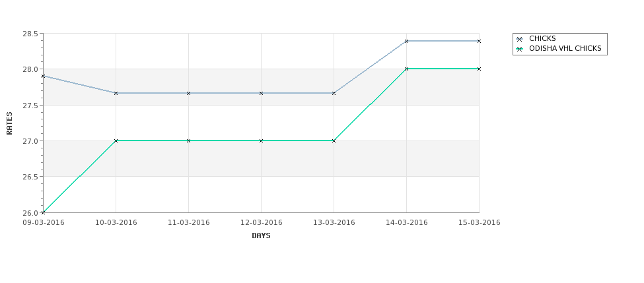Select ODISHA VHL CHICKS point on 15-03-2016
Image resolution: width=644 pixels, height=283 pixels.
479,69
